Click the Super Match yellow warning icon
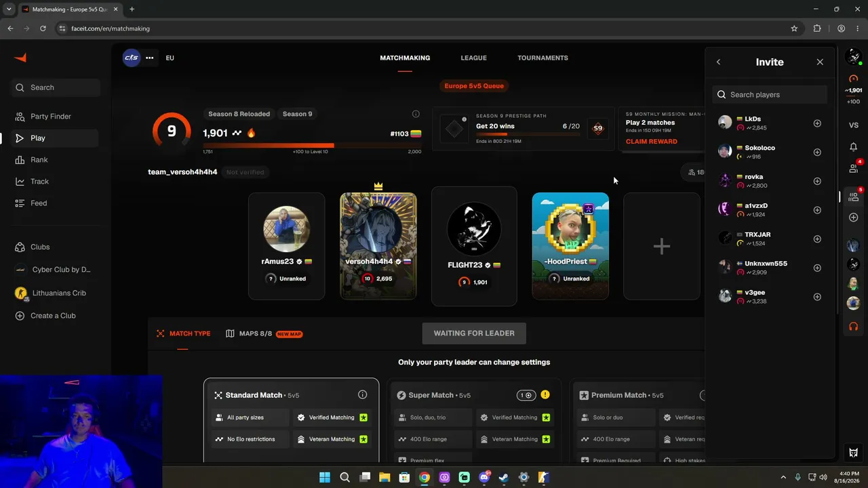The height and width of the screenshot is (488, 868). [545, 395]
